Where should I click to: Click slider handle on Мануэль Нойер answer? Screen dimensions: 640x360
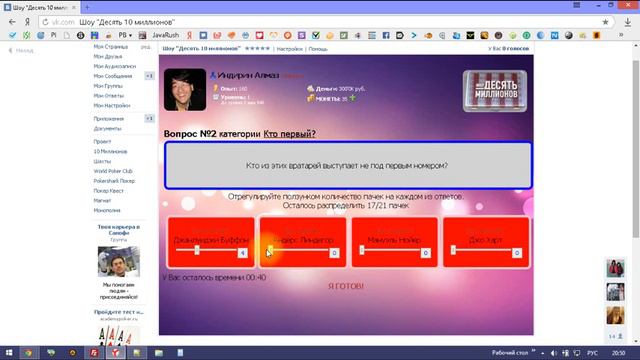362,250
